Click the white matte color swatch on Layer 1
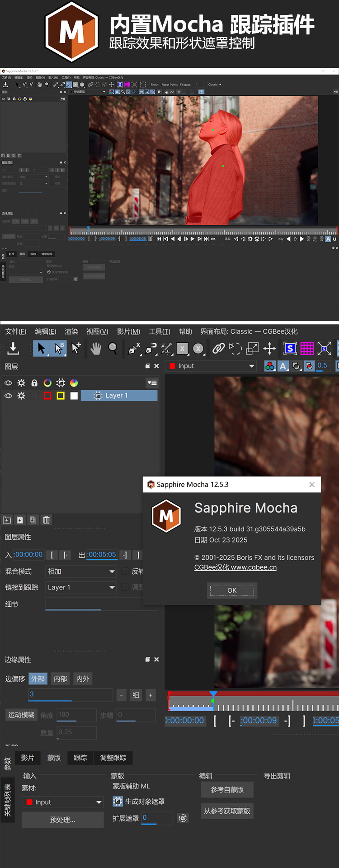 coord(74,396)
